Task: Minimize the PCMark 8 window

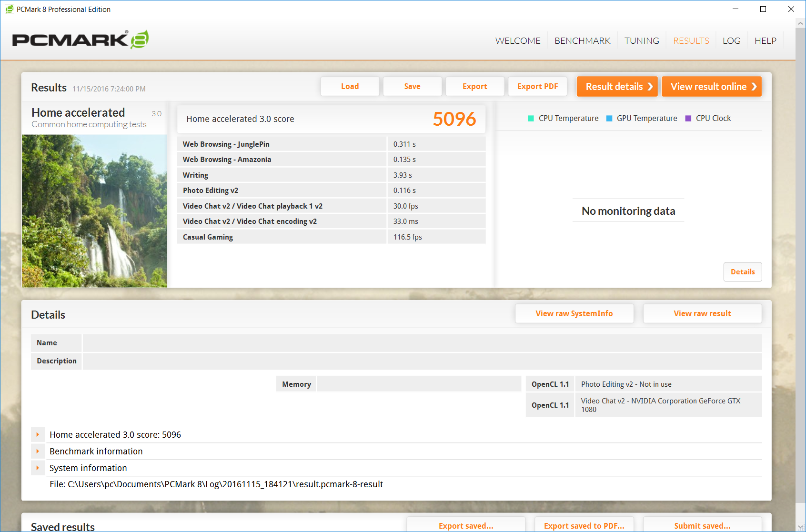Action: (x=735, y=9)
